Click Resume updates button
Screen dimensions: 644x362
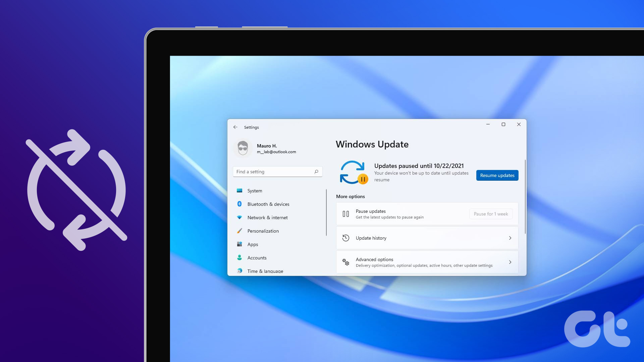click(497, 175)
